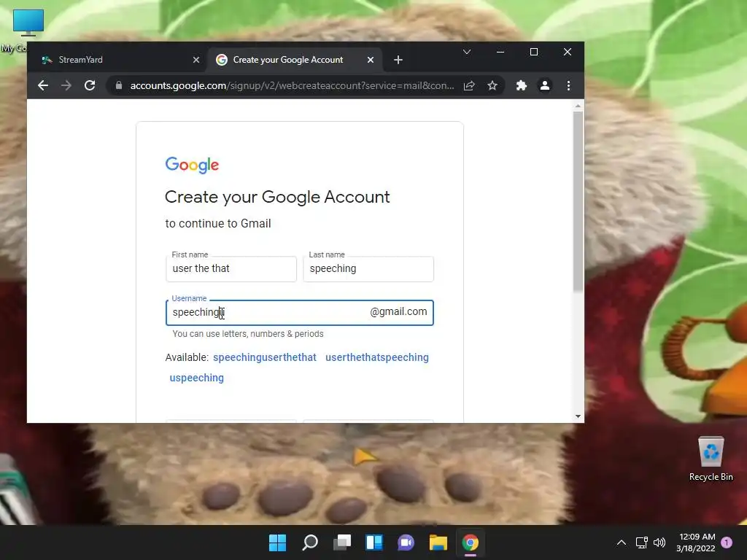This screenshot has height=560, width=747.
Task: Reload the Google signup page
Action: tap(90, 86)
